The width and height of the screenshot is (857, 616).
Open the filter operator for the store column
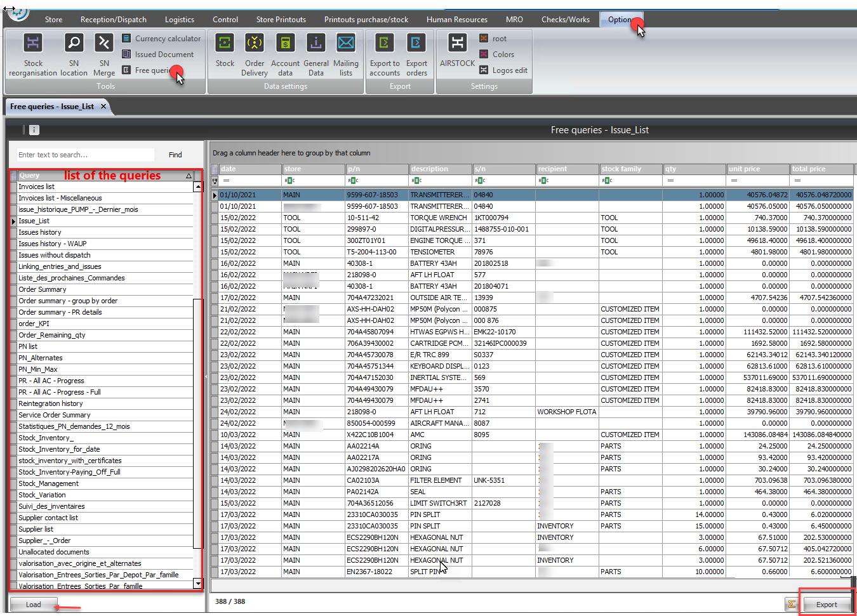pos(289,181)
